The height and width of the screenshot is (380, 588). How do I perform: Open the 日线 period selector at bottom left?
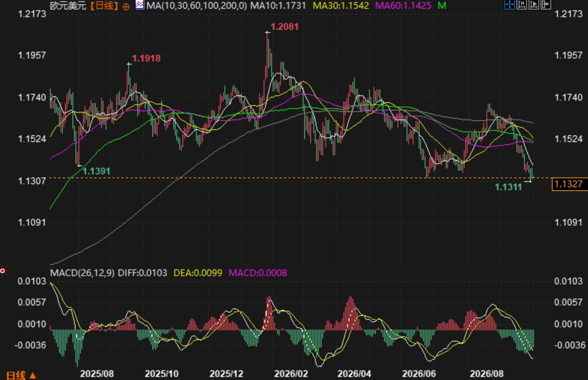[x=21, y=375]
